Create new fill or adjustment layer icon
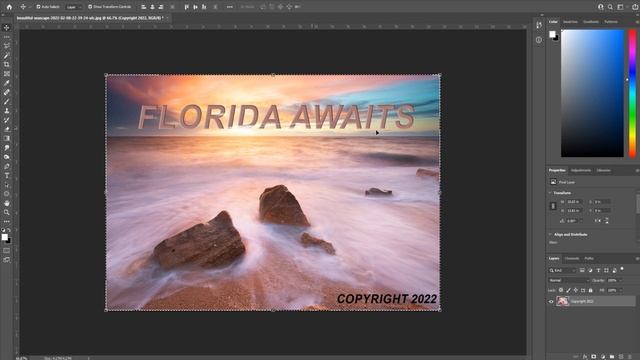Screen dimensions: 640x360 (603, 357)
